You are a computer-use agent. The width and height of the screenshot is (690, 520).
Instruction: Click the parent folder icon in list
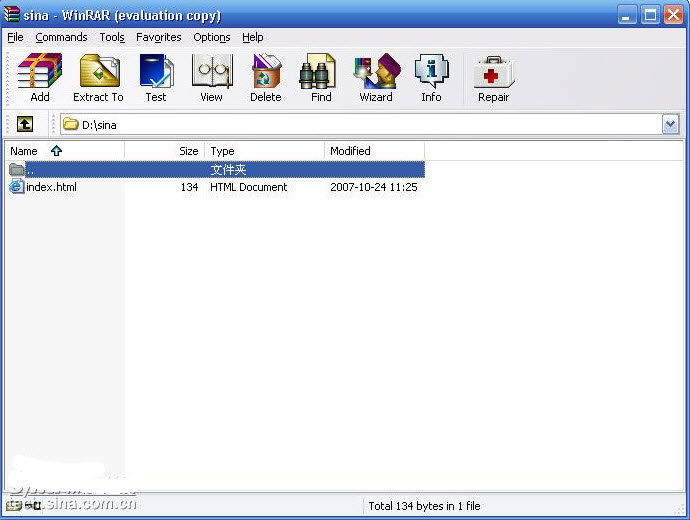[17, 169]
